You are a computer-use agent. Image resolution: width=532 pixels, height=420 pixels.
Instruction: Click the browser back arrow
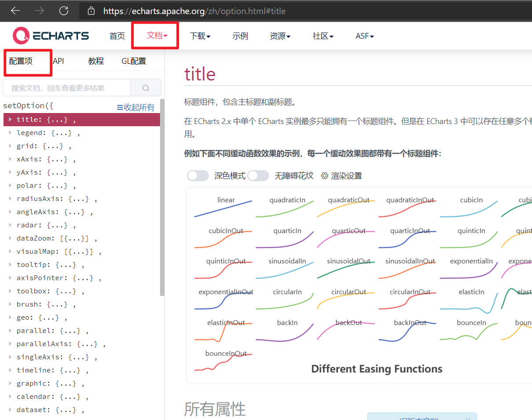[x=15, y=11]
